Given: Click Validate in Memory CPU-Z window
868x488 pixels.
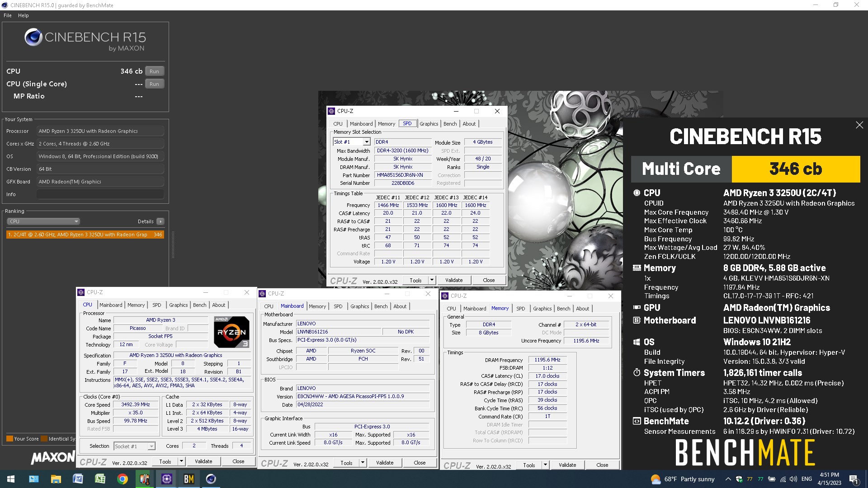Looking at the screenshot, I should (x=567, y=465).
